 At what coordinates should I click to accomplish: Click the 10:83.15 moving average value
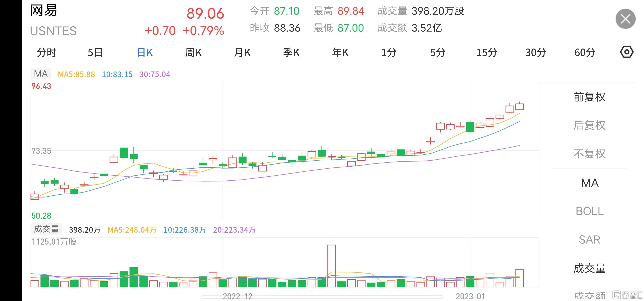(117, 74)
